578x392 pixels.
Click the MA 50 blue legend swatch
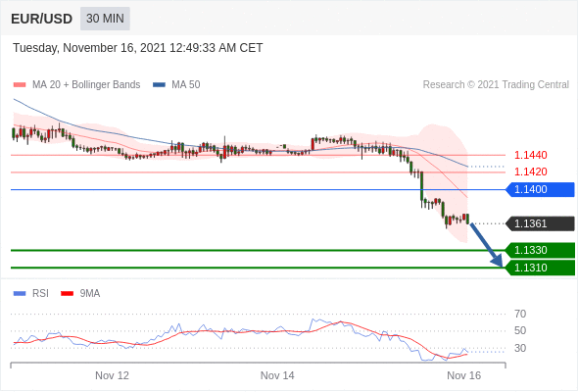[x=159, y=85]
